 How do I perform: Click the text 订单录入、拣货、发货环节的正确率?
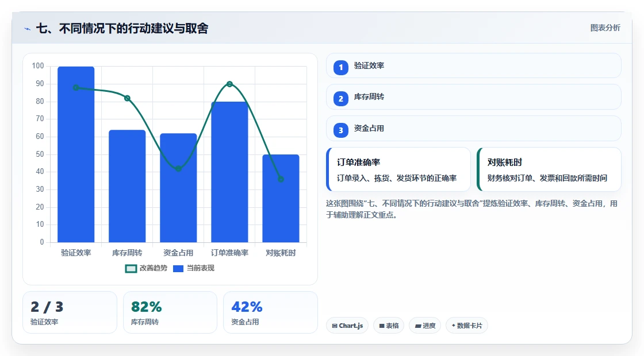pos(397,178)
